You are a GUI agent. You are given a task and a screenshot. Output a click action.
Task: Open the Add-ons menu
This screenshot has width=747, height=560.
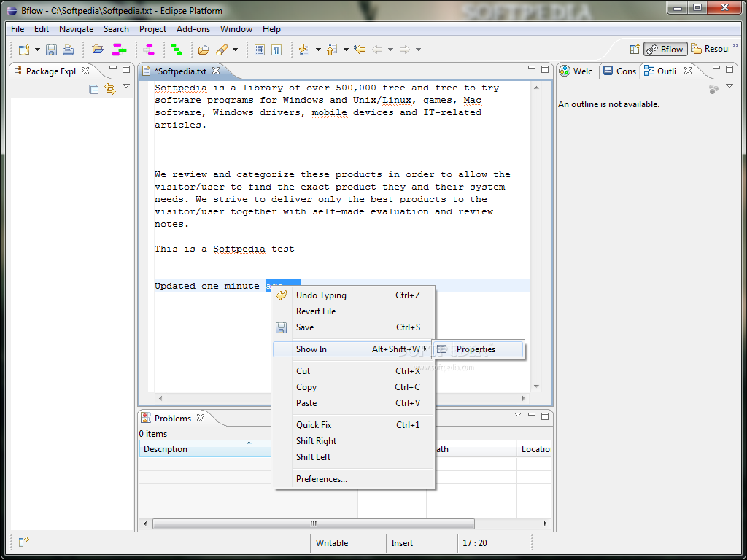193,29
